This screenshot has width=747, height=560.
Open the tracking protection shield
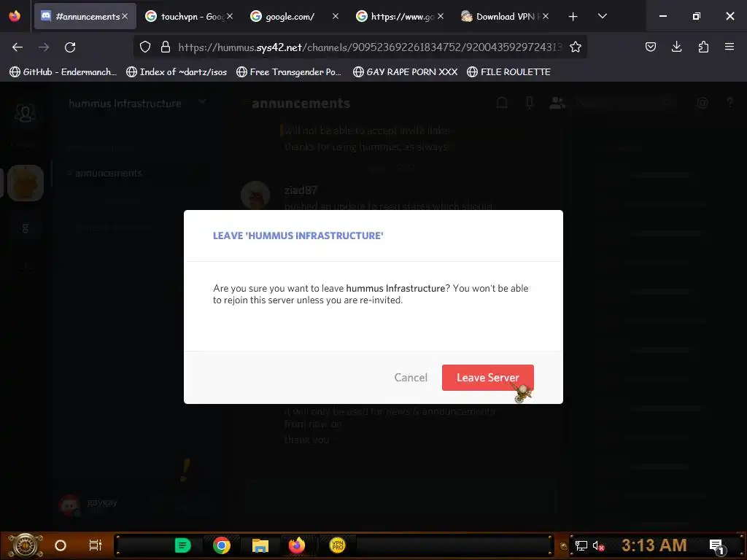pos(145,47)
